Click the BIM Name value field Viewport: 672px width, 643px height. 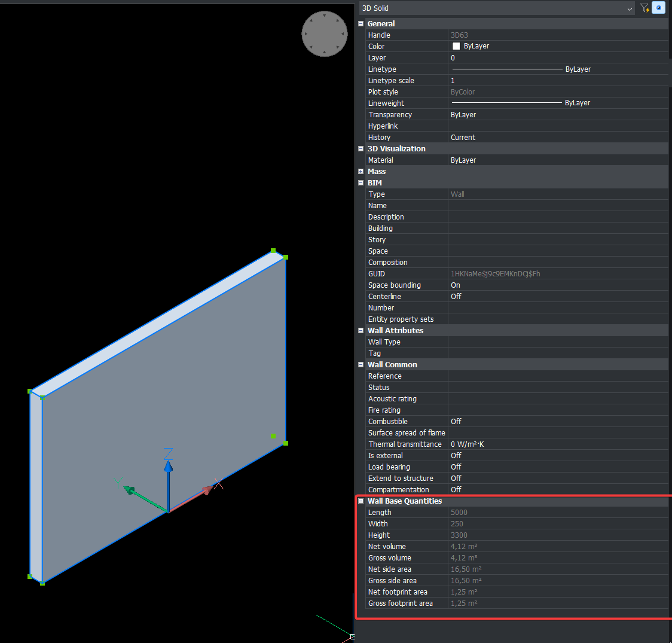(557, 206)
